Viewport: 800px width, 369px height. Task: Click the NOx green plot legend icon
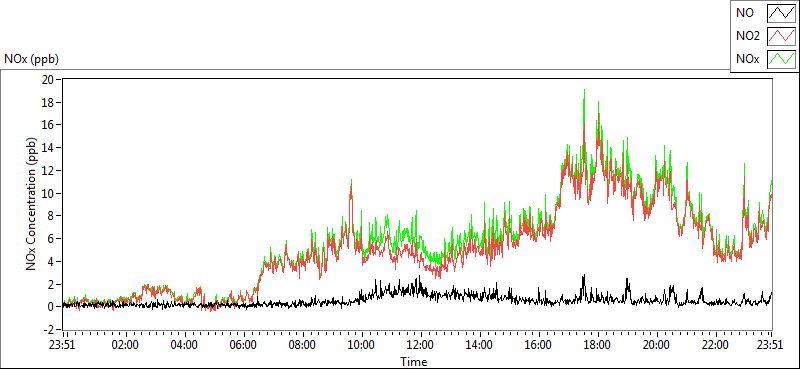pyautogui.click(x=782, y=59)
